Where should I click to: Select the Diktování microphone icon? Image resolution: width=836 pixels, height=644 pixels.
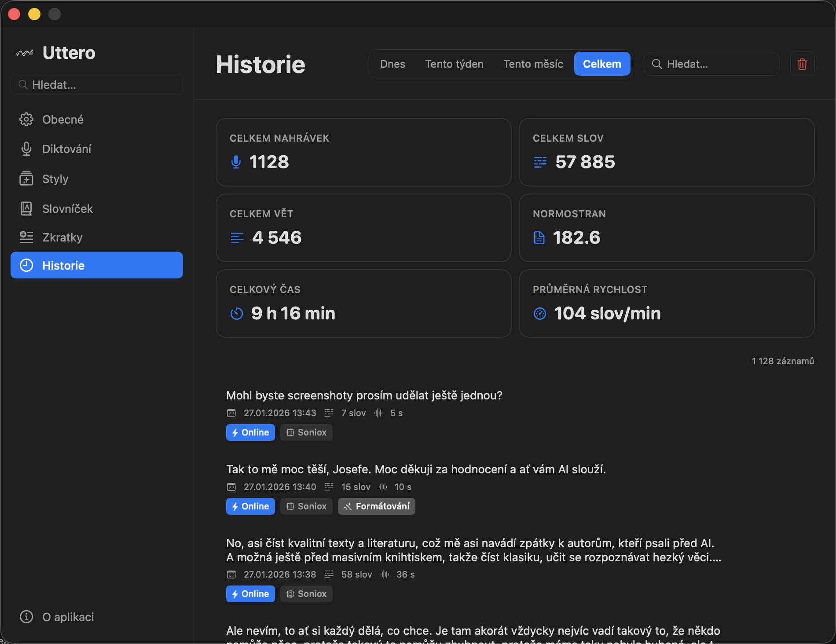pos(26,148)
